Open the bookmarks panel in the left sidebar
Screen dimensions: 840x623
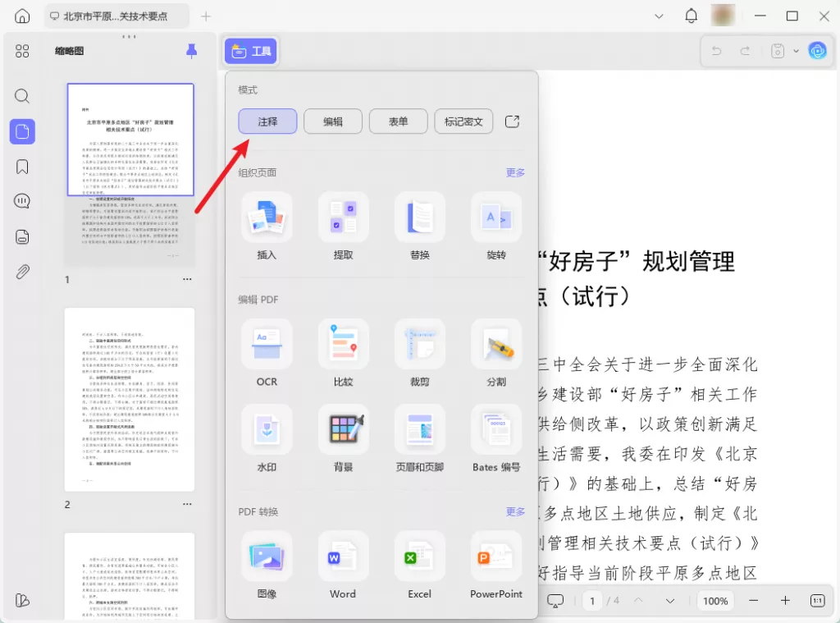click(21, 166)
